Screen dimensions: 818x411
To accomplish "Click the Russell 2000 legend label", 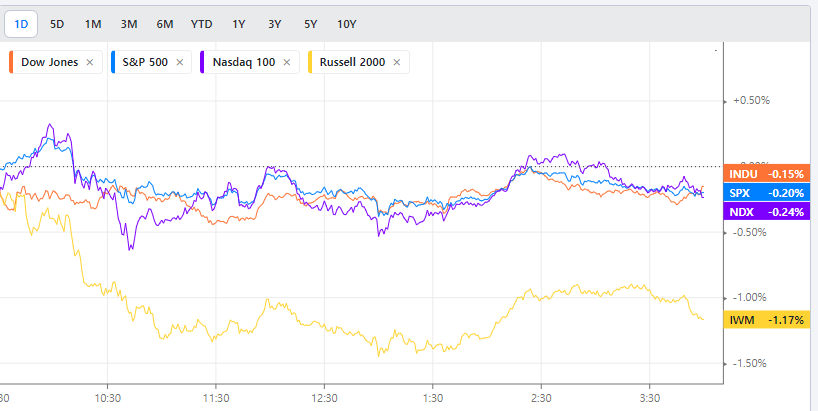I will 351,62.
